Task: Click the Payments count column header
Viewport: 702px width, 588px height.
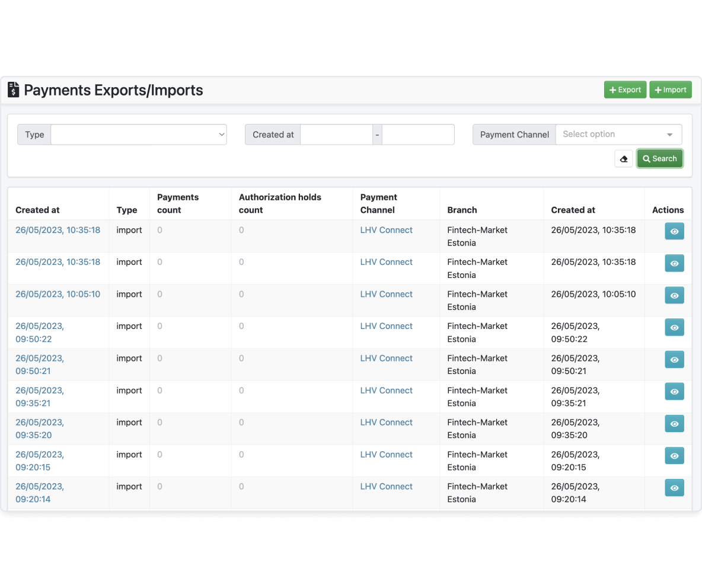Action: tap(178, 204)
